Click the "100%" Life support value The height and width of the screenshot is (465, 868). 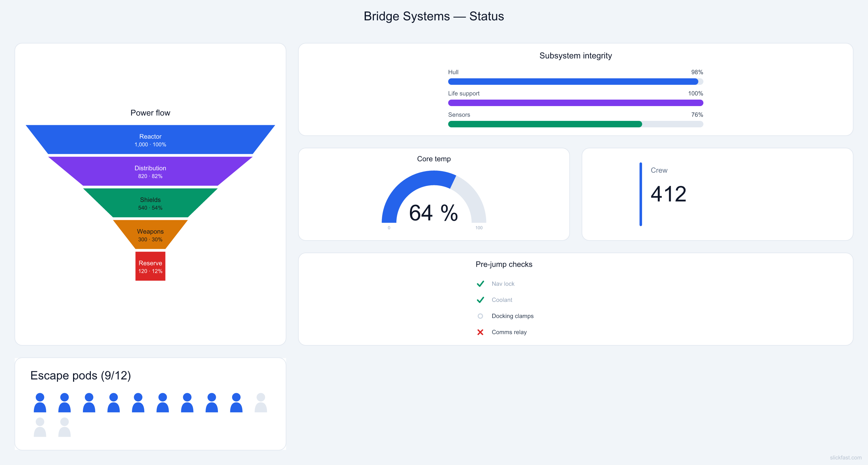point(695,93)
